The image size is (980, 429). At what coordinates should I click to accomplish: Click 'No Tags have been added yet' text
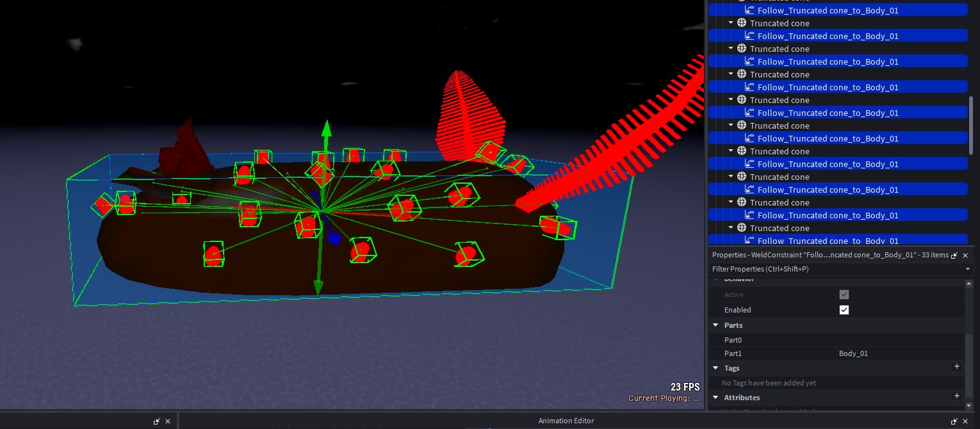click(769, 383)
